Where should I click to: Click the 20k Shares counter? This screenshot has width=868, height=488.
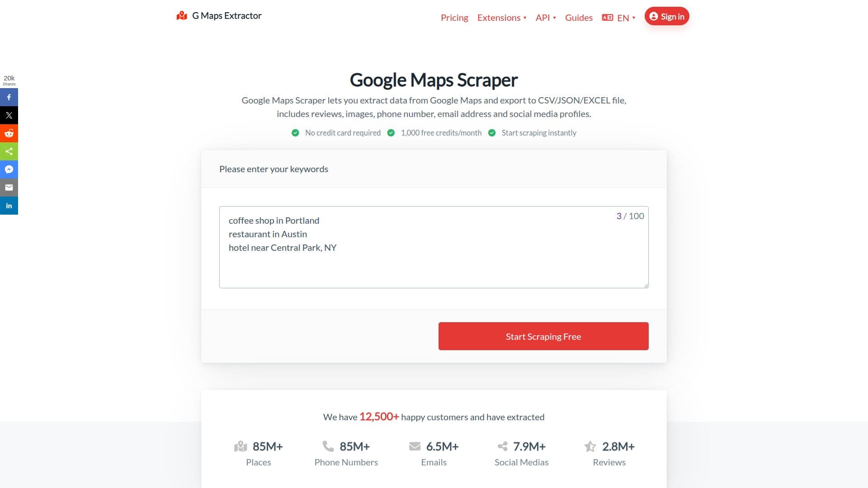tap(9, 80)
